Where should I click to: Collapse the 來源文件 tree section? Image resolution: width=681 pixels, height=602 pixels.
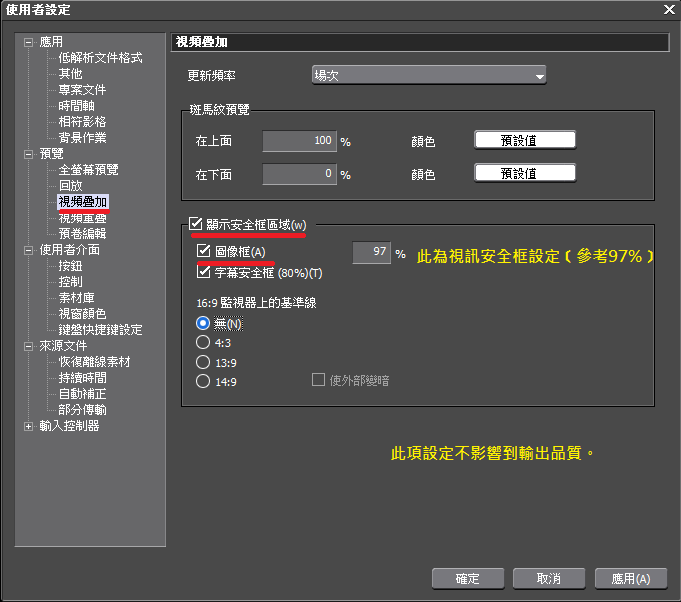click(x=28, y=346)
